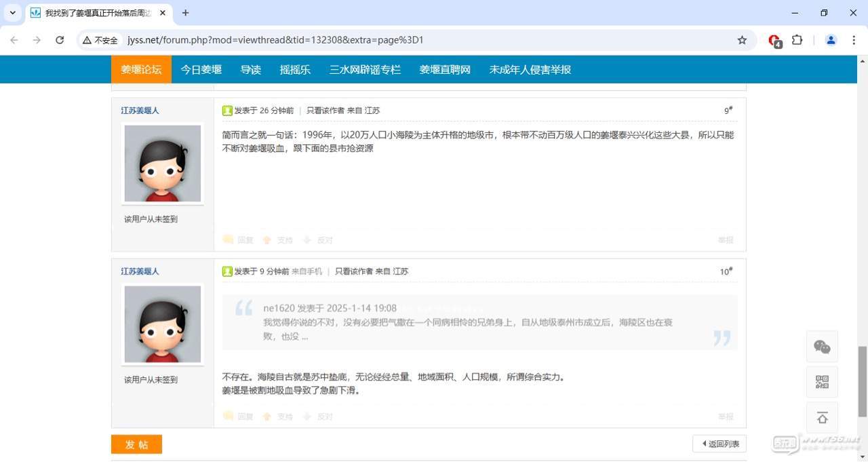
Task: Close the current browser tab
Action: [x=162, y=13]
